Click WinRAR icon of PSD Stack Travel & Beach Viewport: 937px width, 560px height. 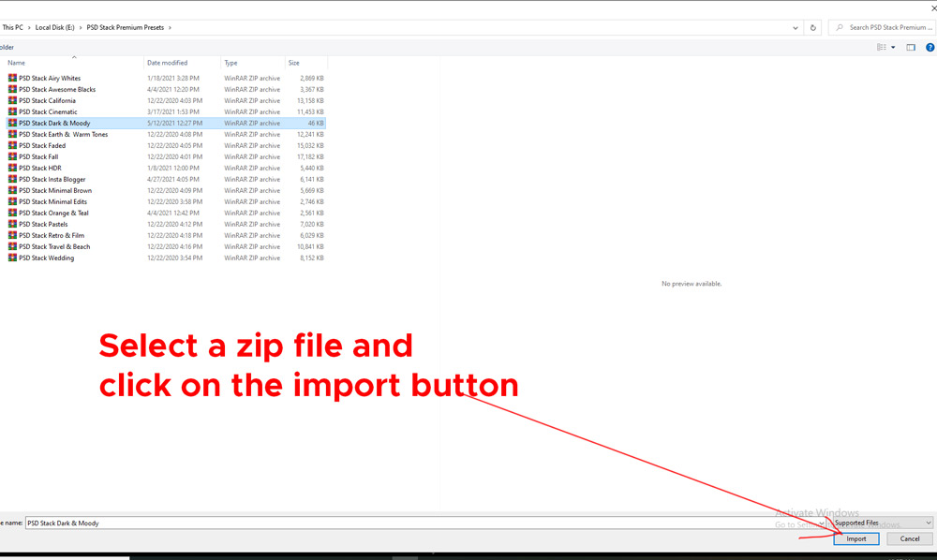tap(12, 246)
